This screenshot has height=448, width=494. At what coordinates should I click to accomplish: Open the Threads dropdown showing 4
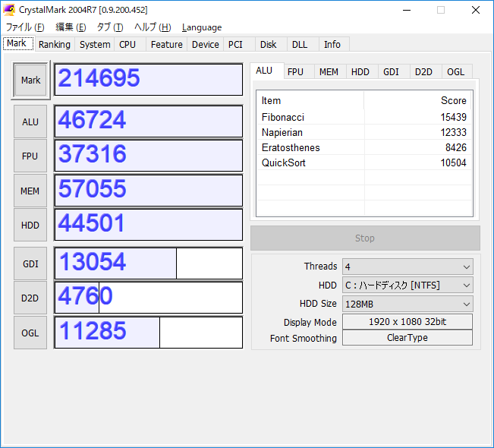pyautogui.click(x=407, y=267)
